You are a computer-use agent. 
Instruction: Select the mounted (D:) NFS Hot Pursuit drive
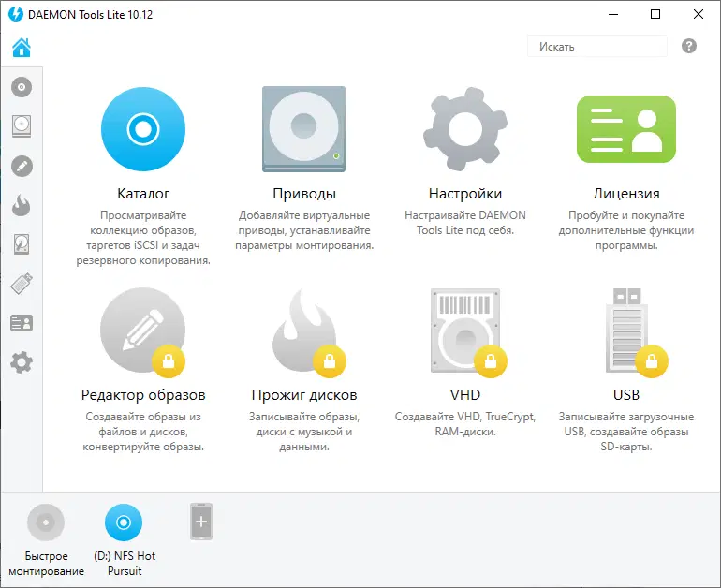coord(124,522)
